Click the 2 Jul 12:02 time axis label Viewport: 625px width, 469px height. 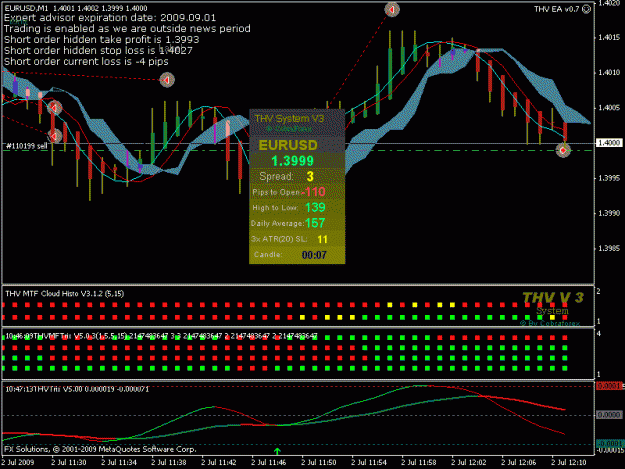tap(469, 463)
